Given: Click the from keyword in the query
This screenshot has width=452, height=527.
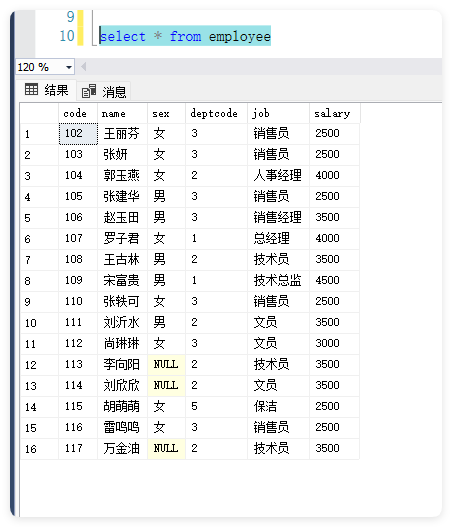Looking at the screenshot, I should [x=186, y=36].
